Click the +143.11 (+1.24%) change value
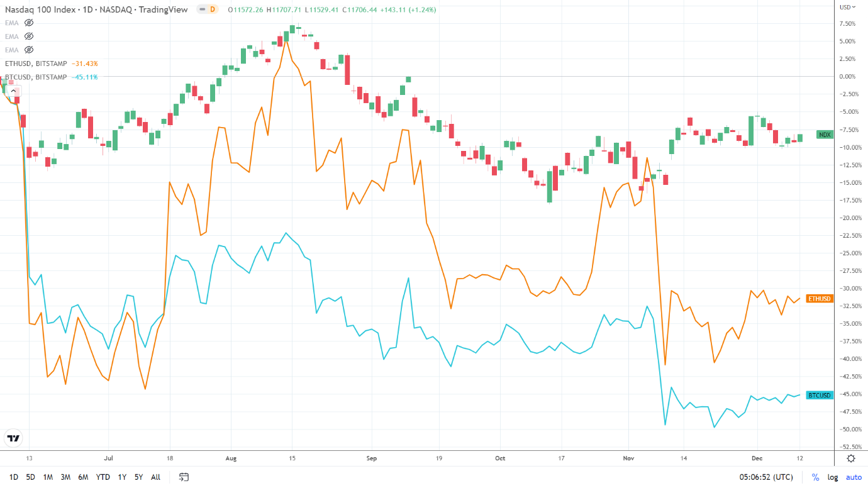 click(408, 9)
